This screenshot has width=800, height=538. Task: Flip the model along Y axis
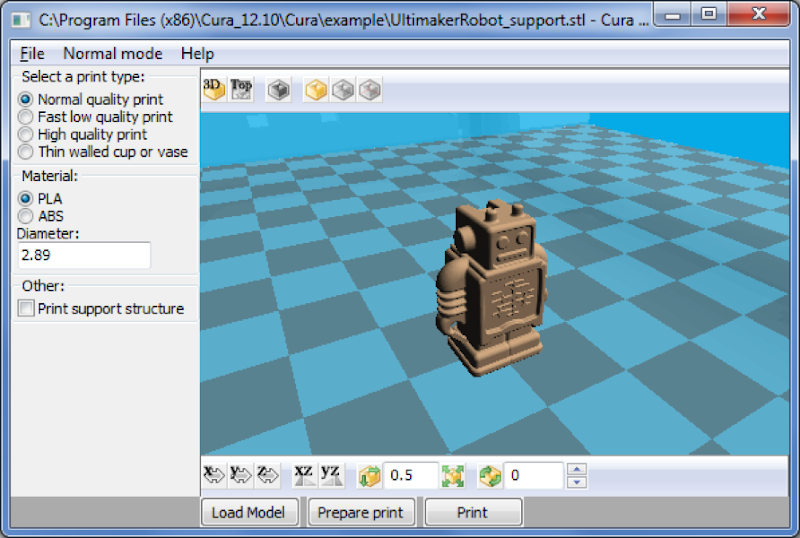pyautogui.click(x=241, y=475)
